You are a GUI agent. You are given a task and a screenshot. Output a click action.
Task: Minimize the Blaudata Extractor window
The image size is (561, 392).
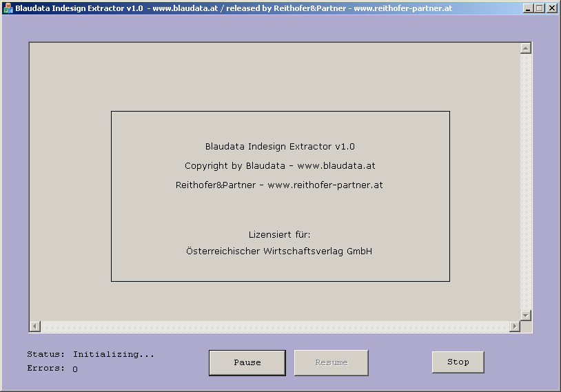pos(528,8)
